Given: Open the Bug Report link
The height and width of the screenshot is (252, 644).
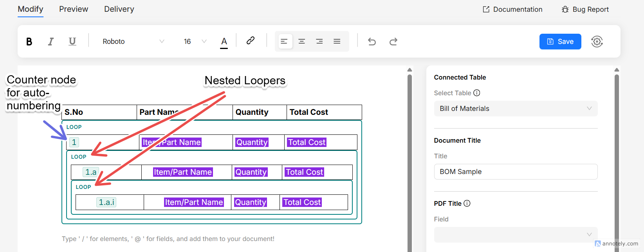Looking at the screenshot, I should click(x=585, y=9).
